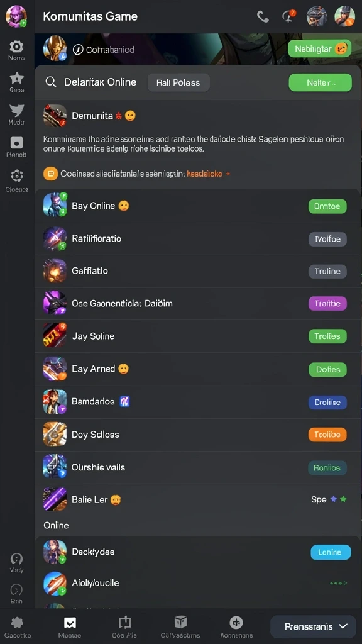The height and width of the screenshot is (644, 362).
Task: Click the green Nebiligtar button
Action: [320, 49]
